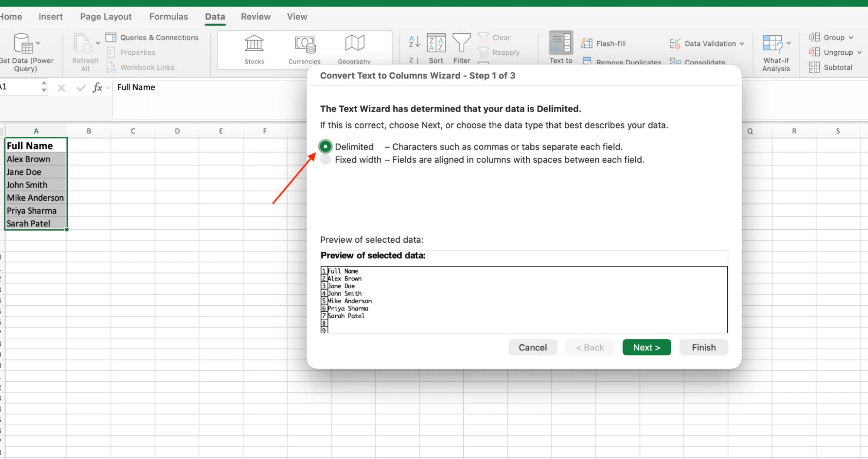This screenshot has width=868, height=459.
Task: Clear the applied filter
Action: (494, 37)
